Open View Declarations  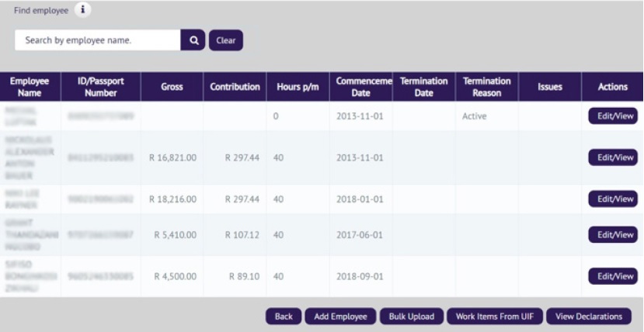coord(589,316)
